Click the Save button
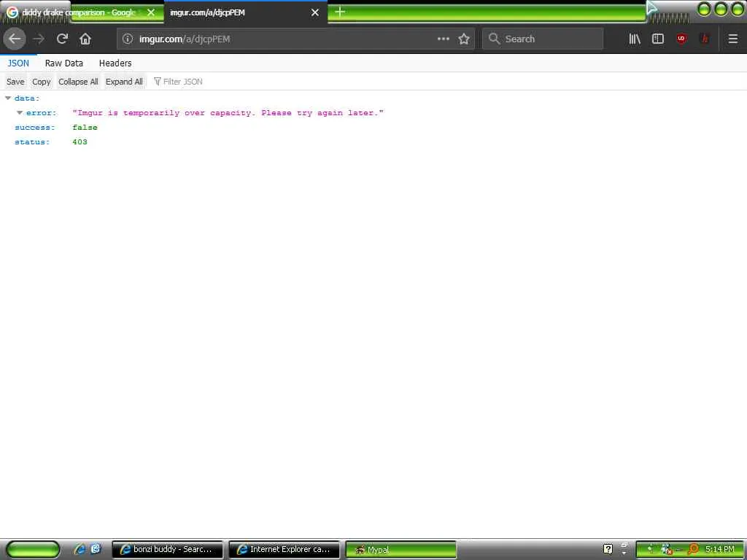 tap(15, 82)
